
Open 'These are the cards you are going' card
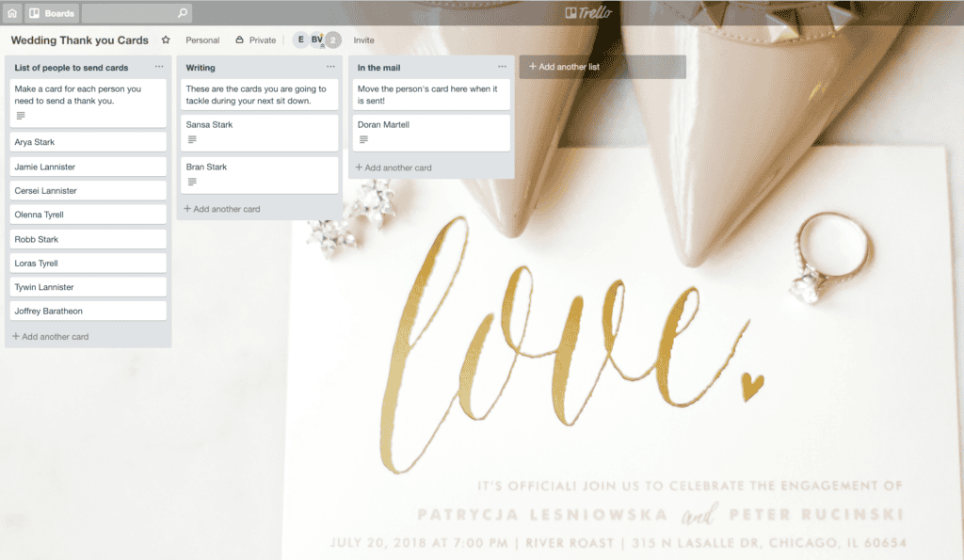tap(260, 95)
